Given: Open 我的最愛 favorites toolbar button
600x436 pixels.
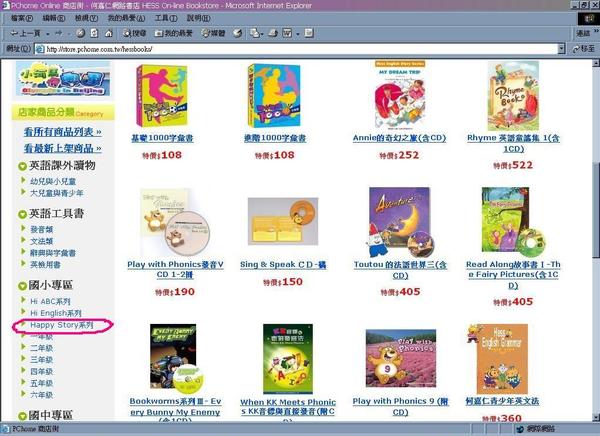Looking at the screenshot, I should pyautogui.click(x=173, y=33).
